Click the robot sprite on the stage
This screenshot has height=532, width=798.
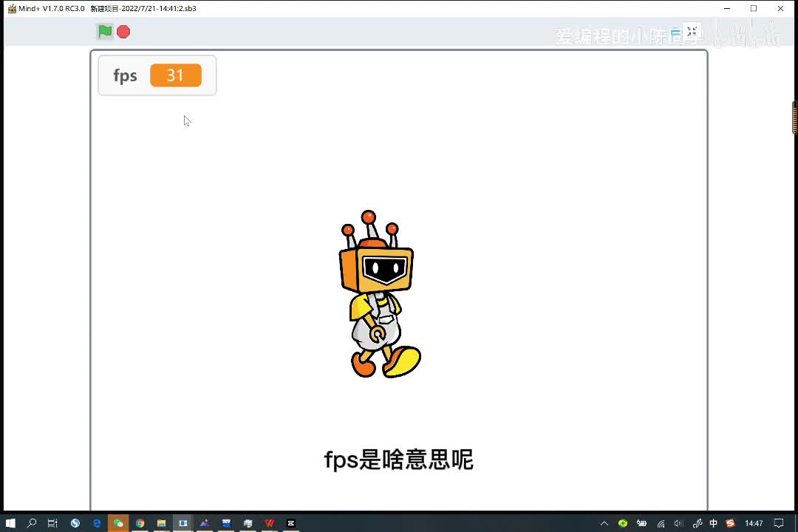(x=381, y=294)
